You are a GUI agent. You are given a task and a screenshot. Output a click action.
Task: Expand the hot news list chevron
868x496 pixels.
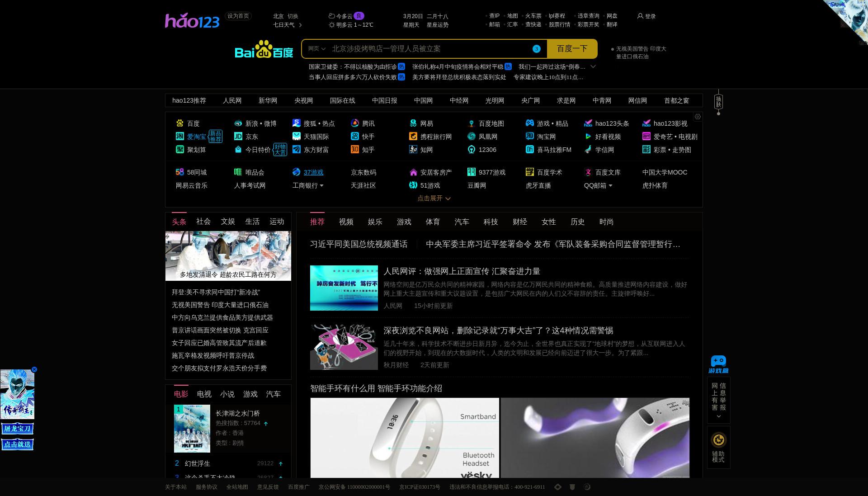coord(593,66)
